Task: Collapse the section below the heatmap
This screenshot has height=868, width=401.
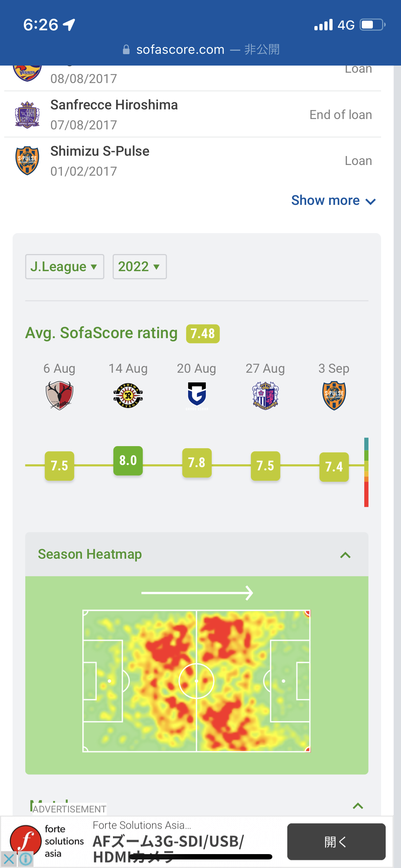Action: tap(358, 806)
